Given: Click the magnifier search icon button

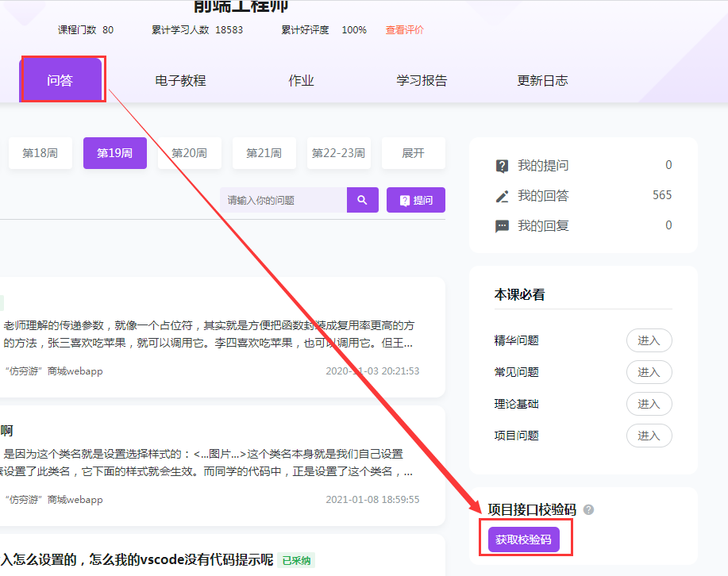Looking at the screenshot, I should pyautogui.click(x=363, y=200).
